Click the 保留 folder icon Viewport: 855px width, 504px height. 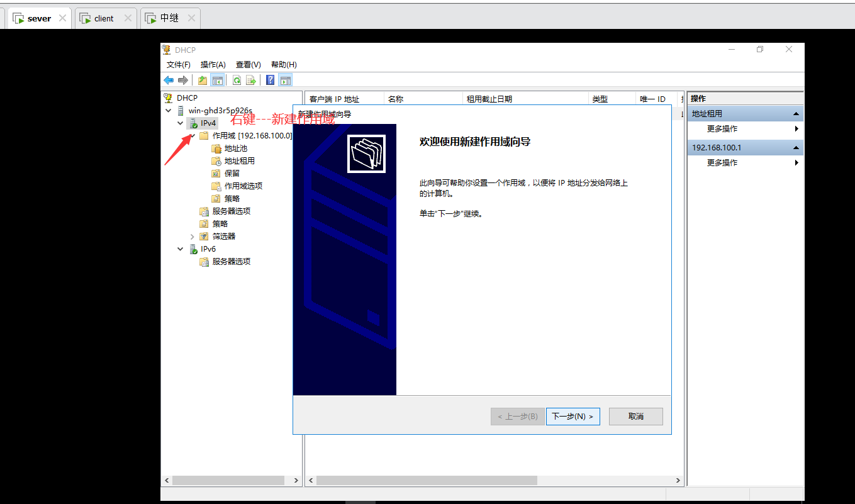click(x=216, y=174)
